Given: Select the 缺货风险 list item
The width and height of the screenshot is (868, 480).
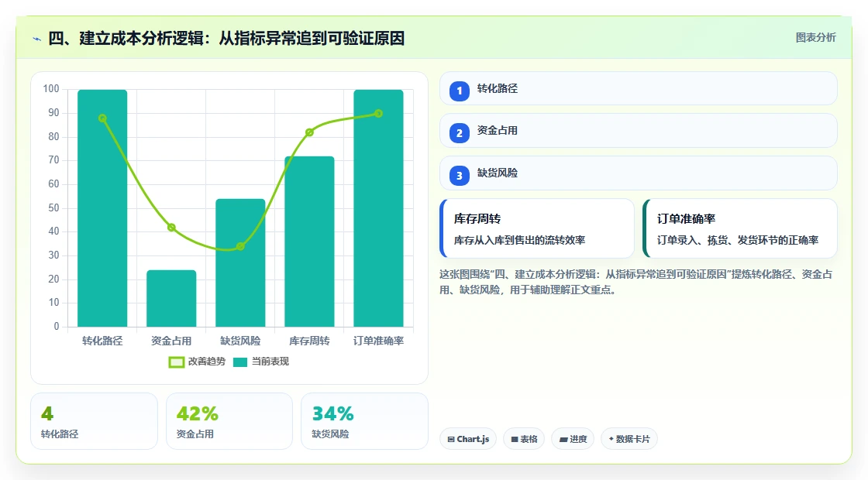Looking at the screenshot, I should point(639,173).
